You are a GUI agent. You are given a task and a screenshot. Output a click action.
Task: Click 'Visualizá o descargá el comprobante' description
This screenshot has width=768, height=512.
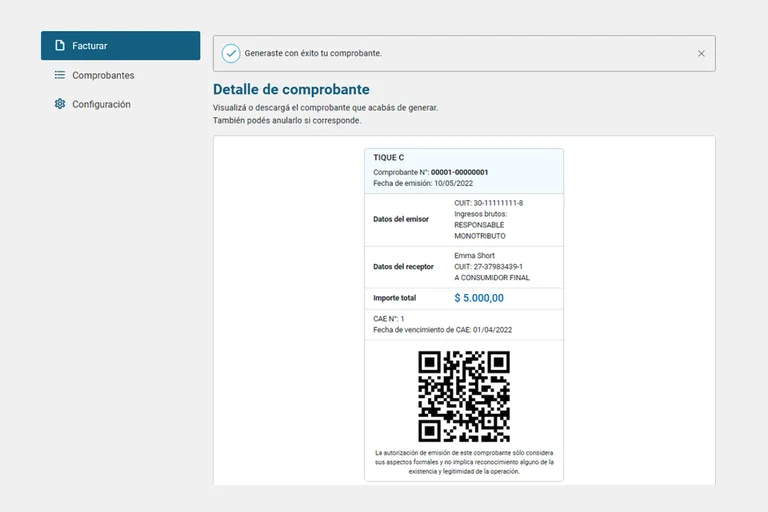(325, 108)
